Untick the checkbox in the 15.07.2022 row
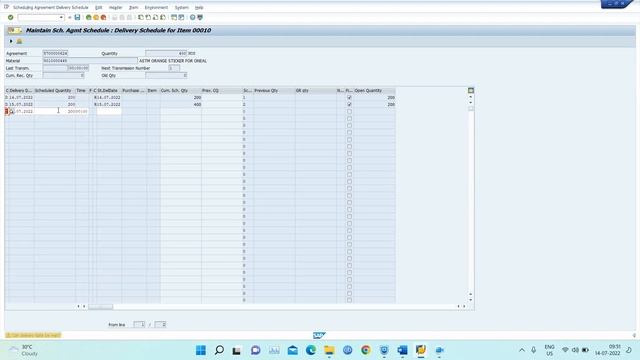 click(349, 104)
